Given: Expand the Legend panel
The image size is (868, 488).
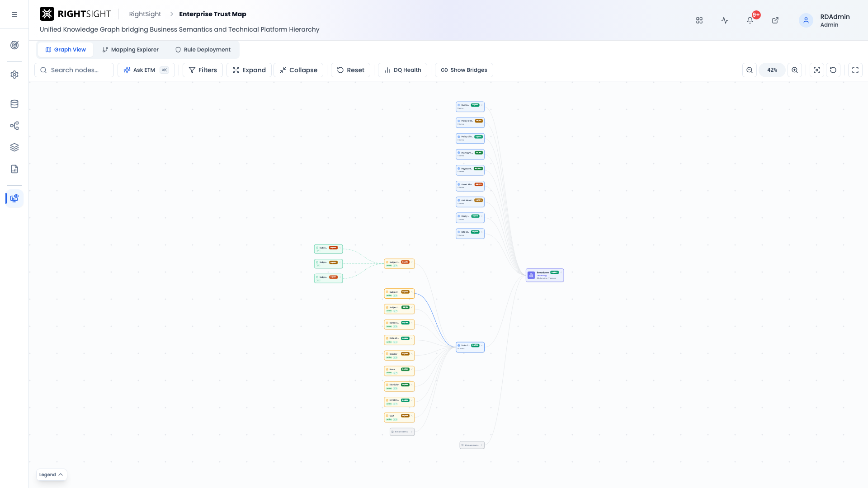Looking at the screenshot, I should point(52,474).
